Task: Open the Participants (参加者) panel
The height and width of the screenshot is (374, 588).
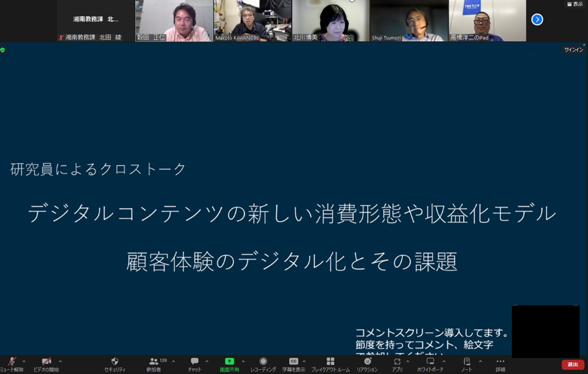Action: pyautogui.click(x=154, y=363)
